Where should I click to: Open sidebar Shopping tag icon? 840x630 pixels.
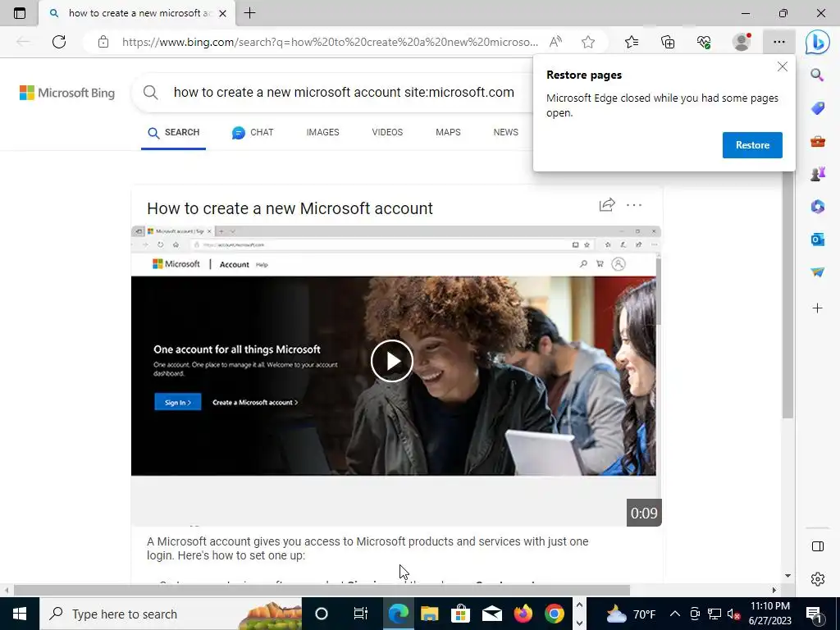click(x=818, y=108)
